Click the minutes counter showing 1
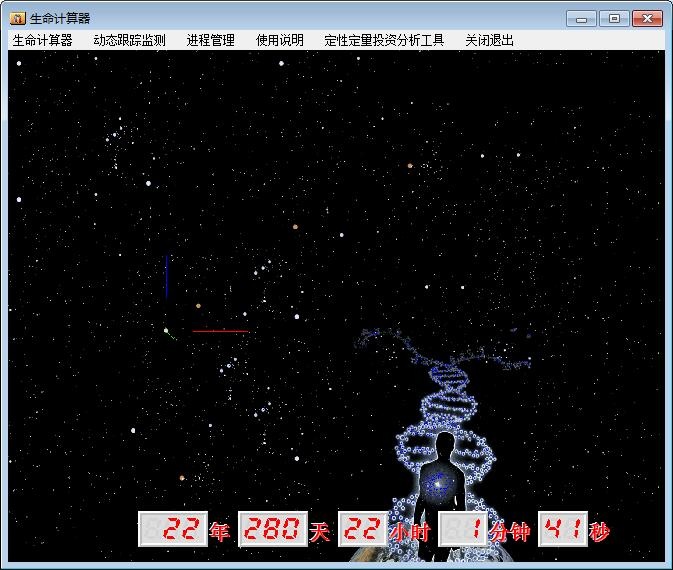Viewport: 673px width, 570px height. (x=463, y=529)
